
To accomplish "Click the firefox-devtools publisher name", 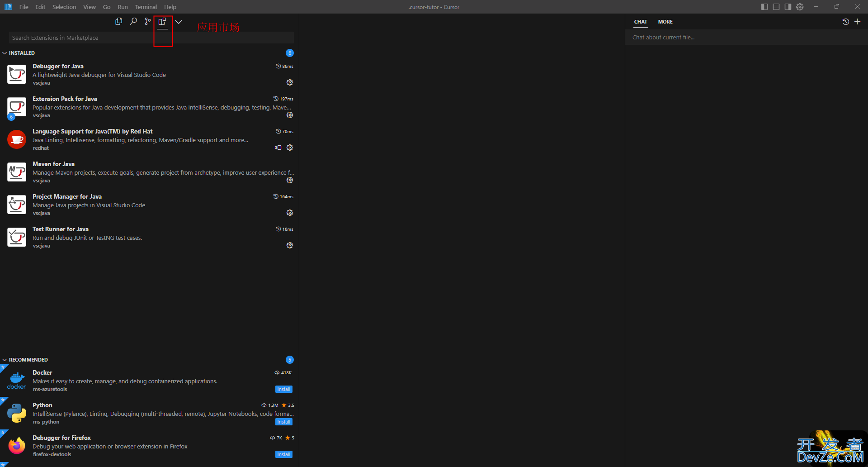I will (52, 454).
